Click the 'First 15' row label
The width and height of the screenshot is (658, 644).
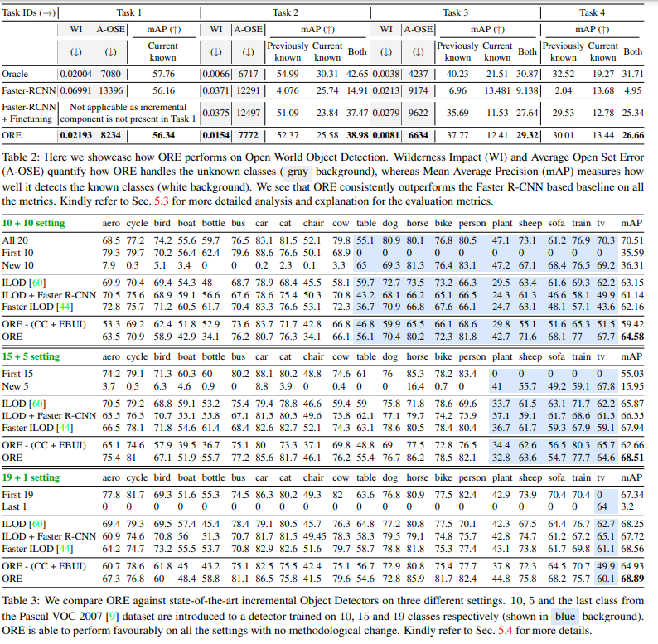tap(17, 374)
